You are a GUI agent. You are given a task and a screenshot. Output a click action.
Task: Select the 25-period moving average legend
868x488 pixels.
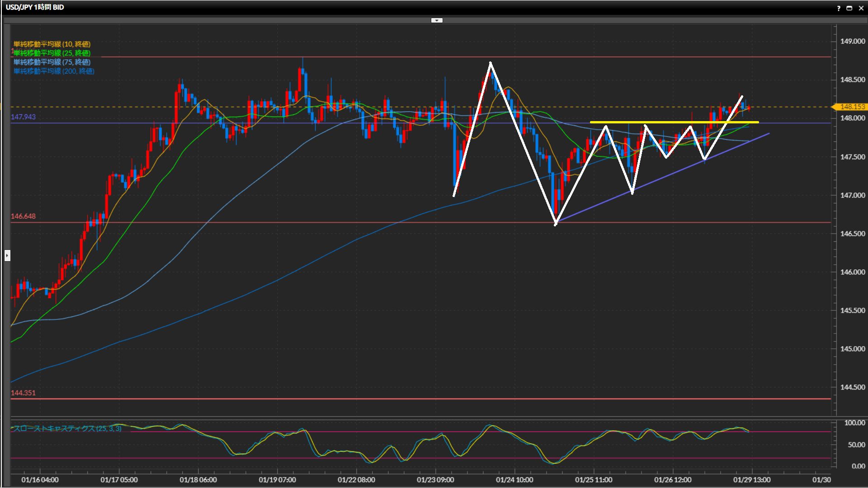52,53
